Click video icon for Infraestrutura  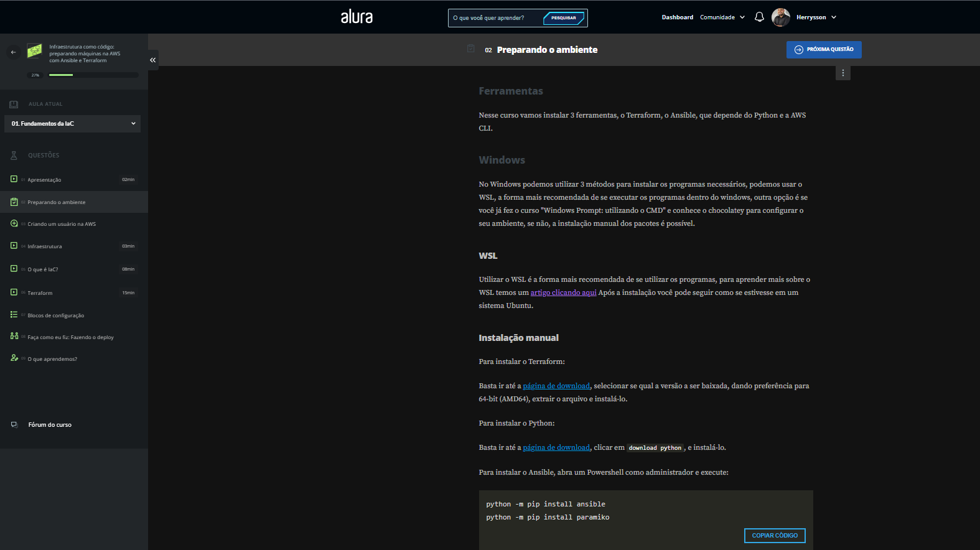(x=14, y=246)
